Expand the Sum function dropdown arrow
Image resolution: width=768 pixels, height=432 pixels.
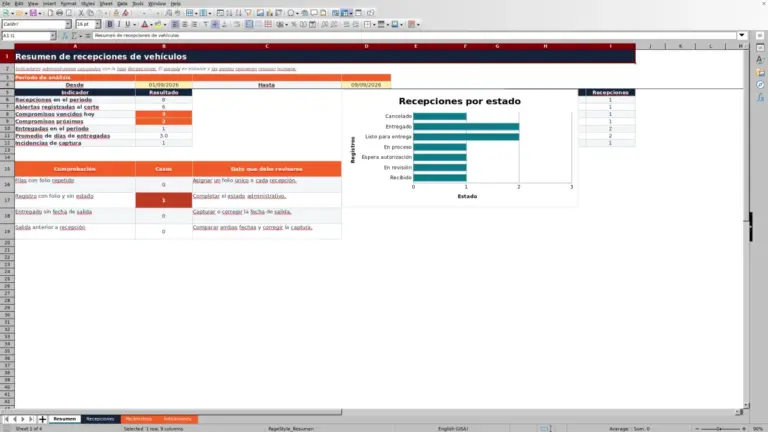(x=80, y=36)
